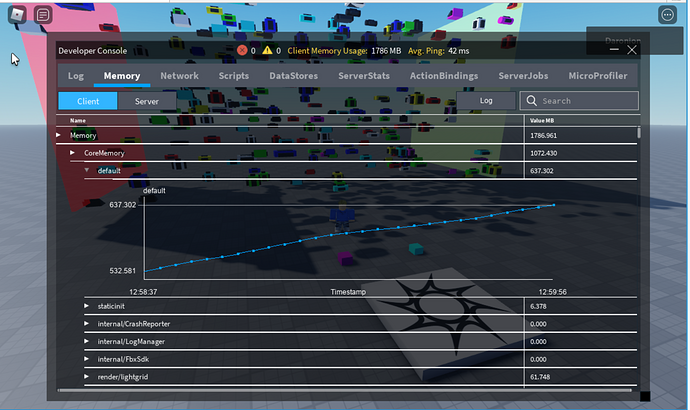Click the Avg. Ping label
This screenshot has width=690, height=410.
426,51
